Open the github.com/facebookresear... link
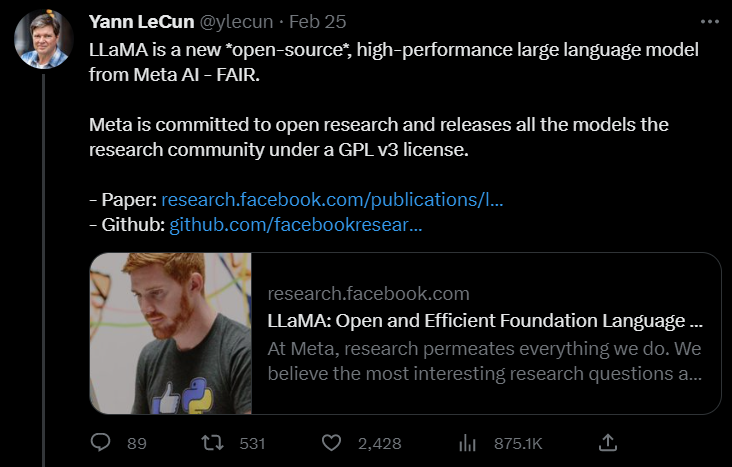The image size is (732, 467). click(296, 224)
